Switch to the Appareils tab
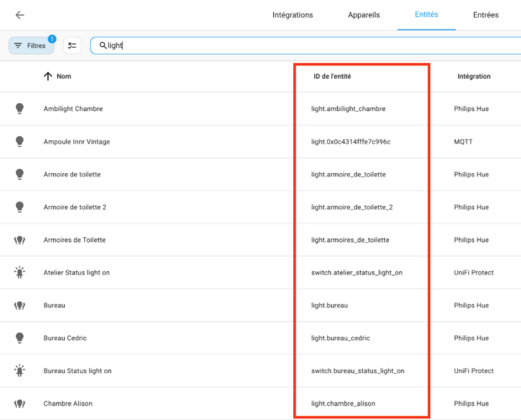This screenshot has width=521, height=420. pyautogui.click(x=364, y=15)
